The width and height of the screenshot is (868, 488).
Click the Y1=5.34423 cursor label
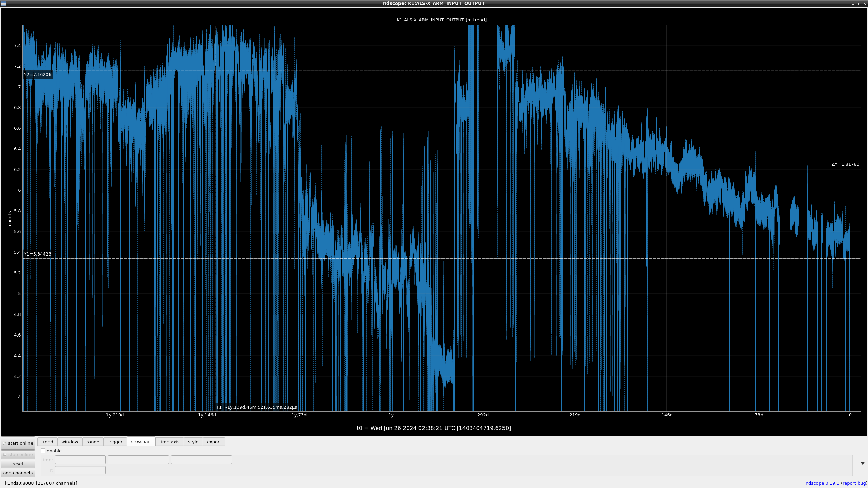(38, 254)
